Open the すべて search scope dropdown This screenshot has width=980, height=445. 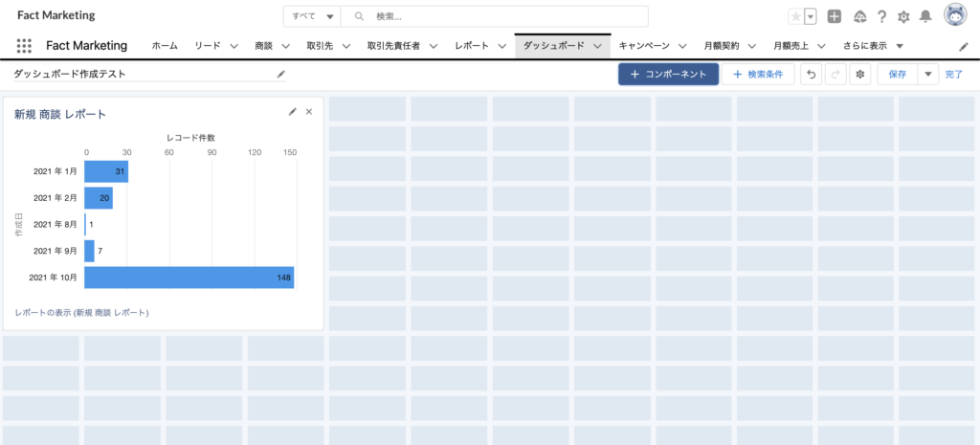313,17
